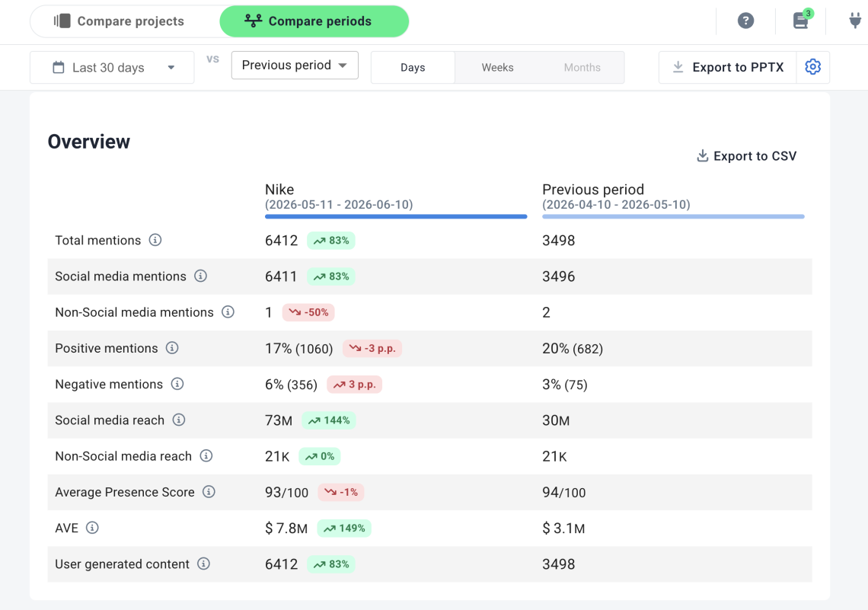Viewport: 868px width, 610px height.
Task: Click the Negative mentions 3 p.p. badge
Action: [x=354, y=385]
